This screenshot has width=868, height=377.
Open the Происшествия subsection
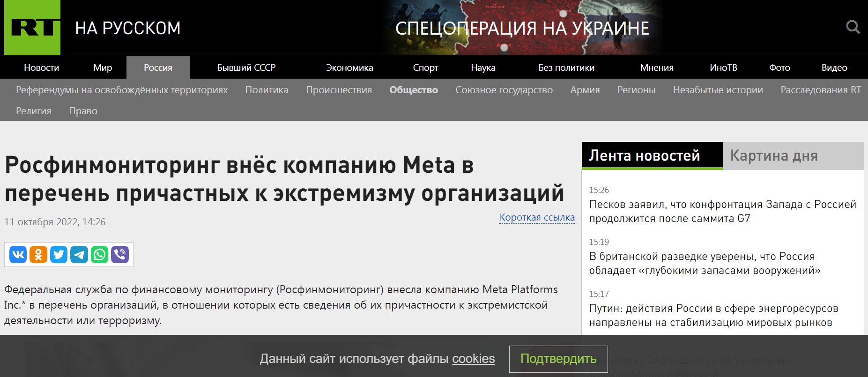pos(339,90)
